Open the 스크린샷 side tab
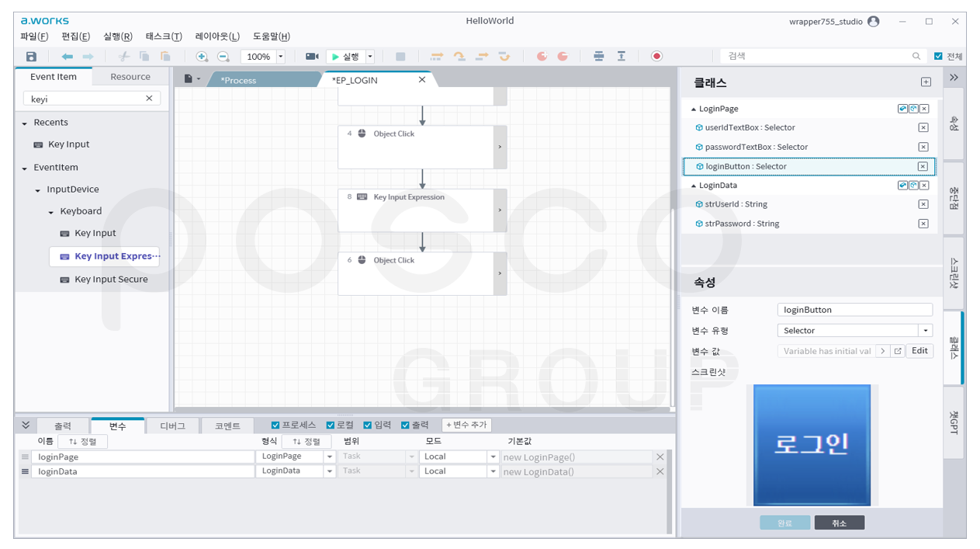The image size is (980, 549). point(954,273)
